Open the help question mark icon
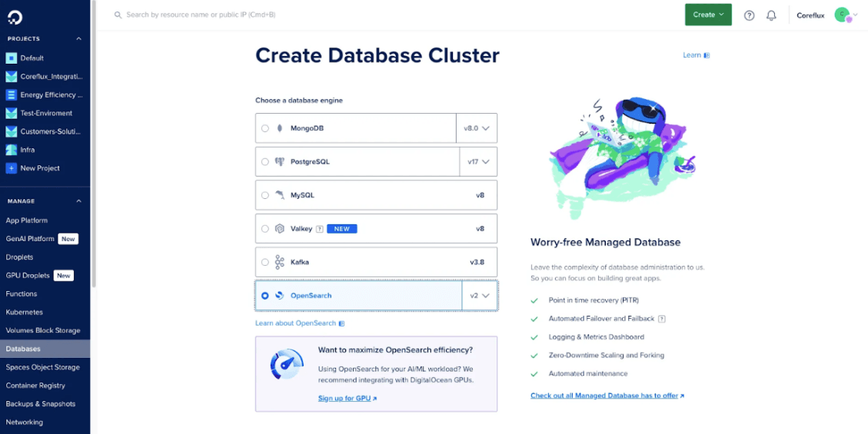868x434 pixels. [x=749, y=15]
